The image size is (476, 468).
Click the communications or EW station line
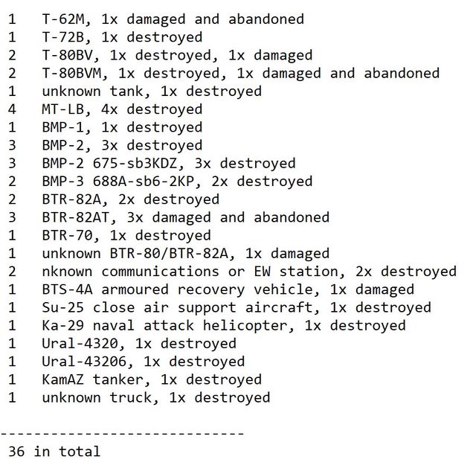[x=248, y=272]
